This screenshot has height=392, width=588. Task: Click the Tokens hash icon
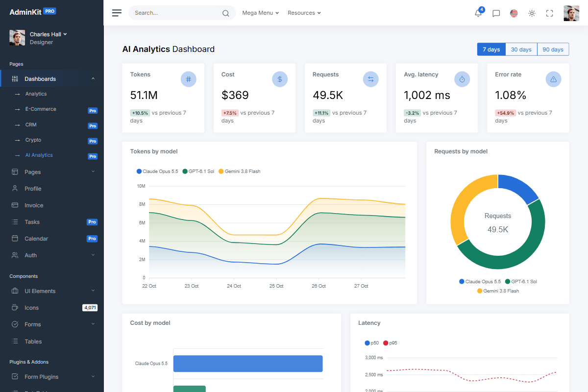coord(189,79)
